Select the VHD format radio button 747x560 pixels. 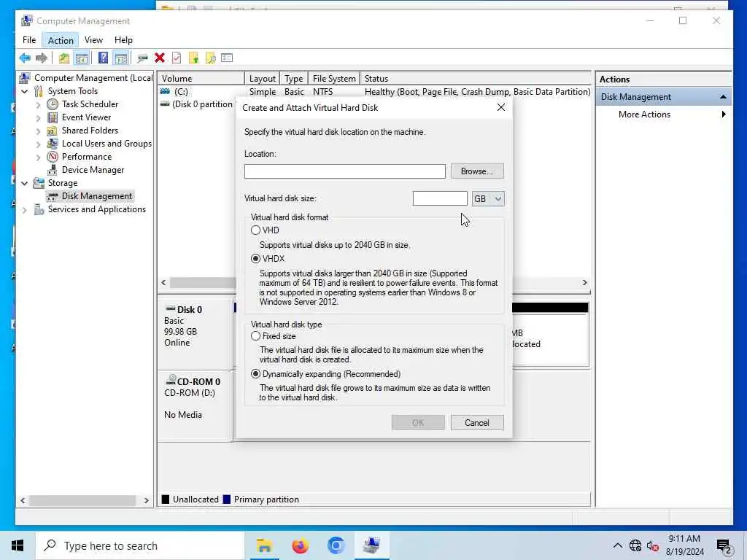click(255, 230)
